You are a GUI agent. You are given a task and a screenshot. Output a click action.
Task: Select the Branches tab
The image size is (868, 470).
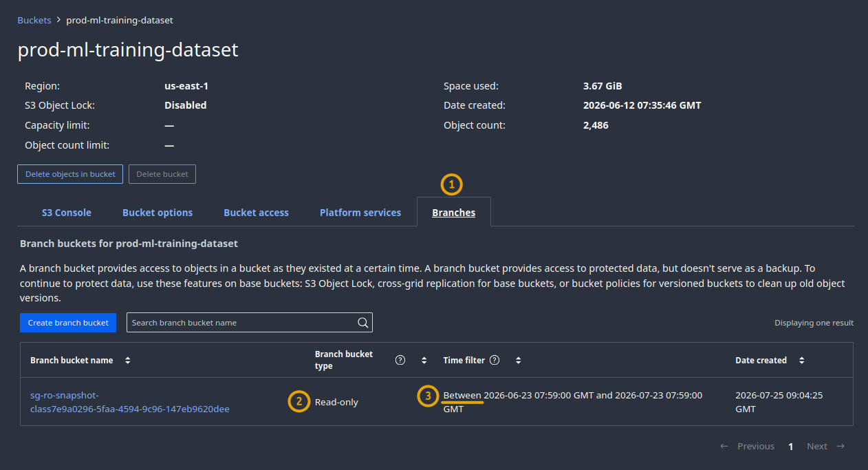click(454, 213)
